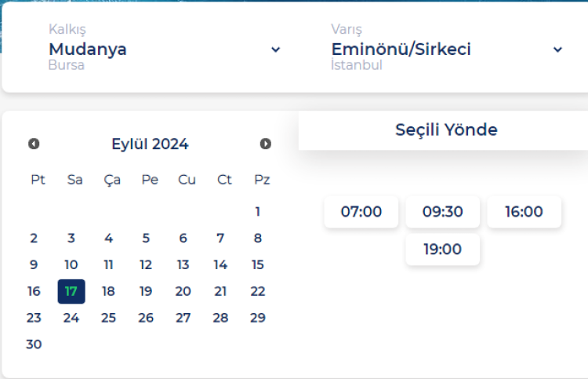Click the Eylül 2024 month title
The width and height of the screenshot is (588, 379).
[x=150, y=144]
